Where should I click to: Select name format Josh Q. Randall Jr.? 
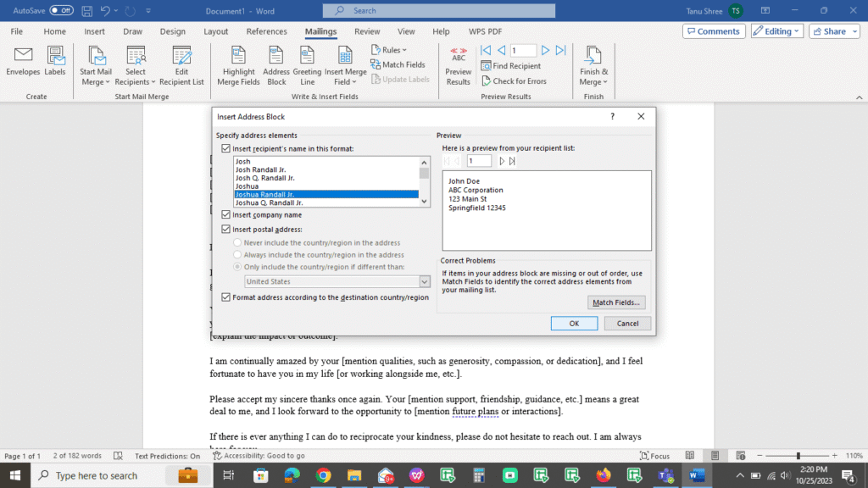coord(265,178)
